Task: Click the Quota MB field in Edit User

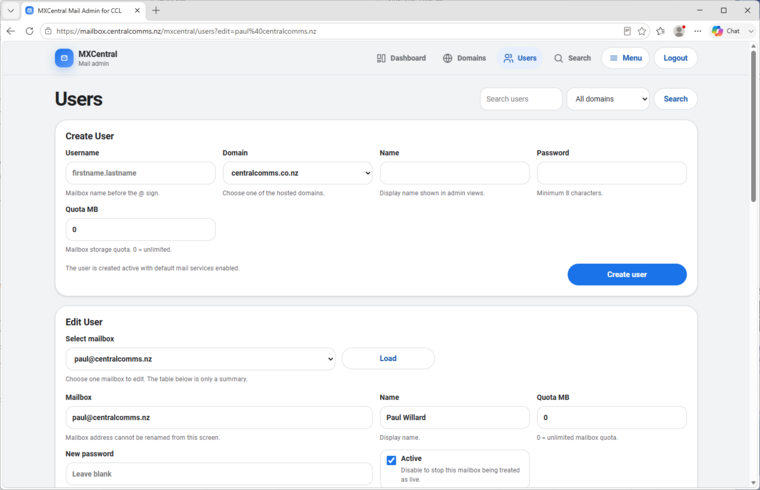Action: coord(612,417)
